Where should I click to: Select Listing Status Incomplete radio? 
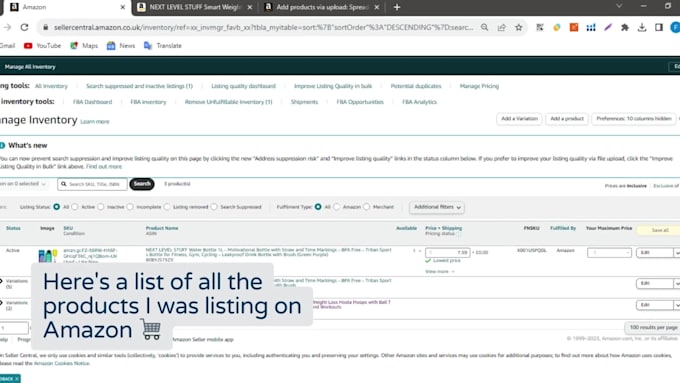[130, 207]
